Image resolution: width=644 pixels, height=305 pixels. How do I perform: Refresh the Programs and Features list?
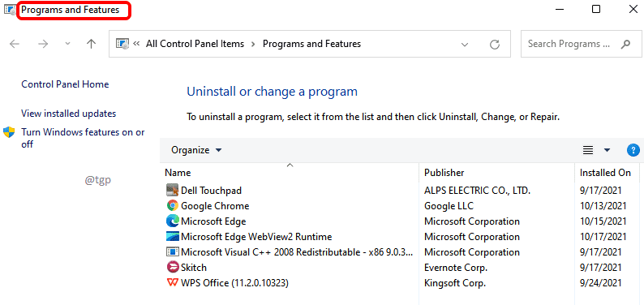pos(495,44)
